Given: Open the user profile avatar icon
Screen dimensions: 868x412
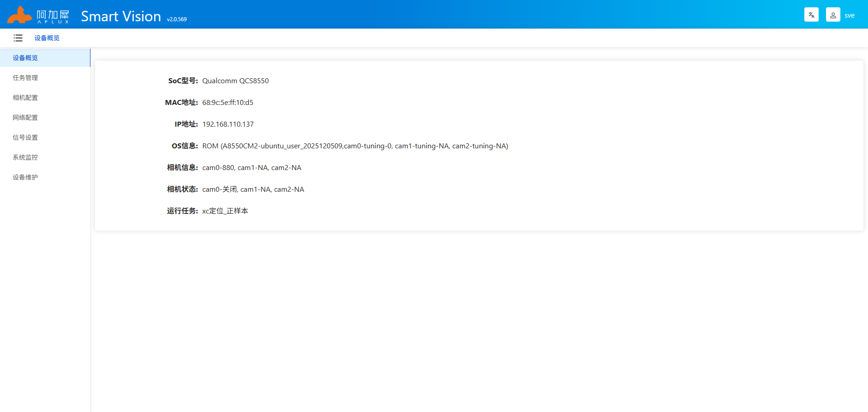Looking at the screenshot, I should [x=833, y=15].
